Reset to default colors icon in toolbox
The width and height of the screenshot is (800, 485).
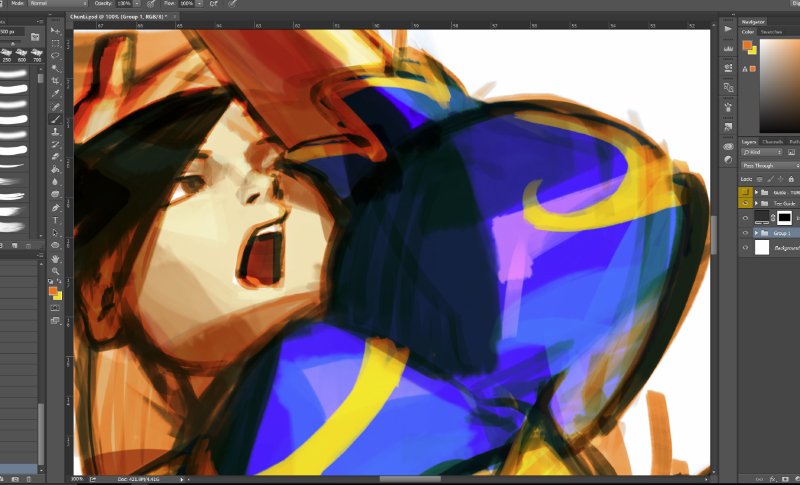click(51, 281)
